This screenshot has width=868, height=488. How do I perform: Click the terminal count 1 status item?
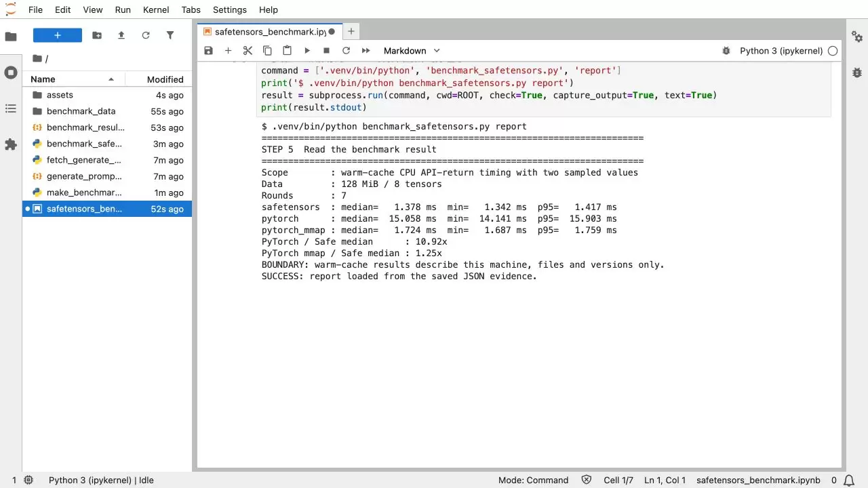pyautogui.click(x=14, y=480)
